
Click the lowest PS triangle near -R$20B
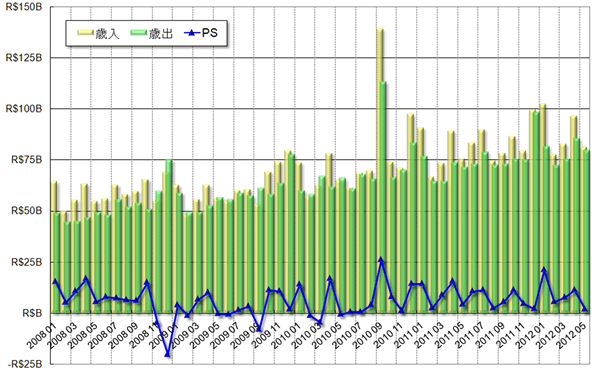pyautogui.click(x=167, y=354)
